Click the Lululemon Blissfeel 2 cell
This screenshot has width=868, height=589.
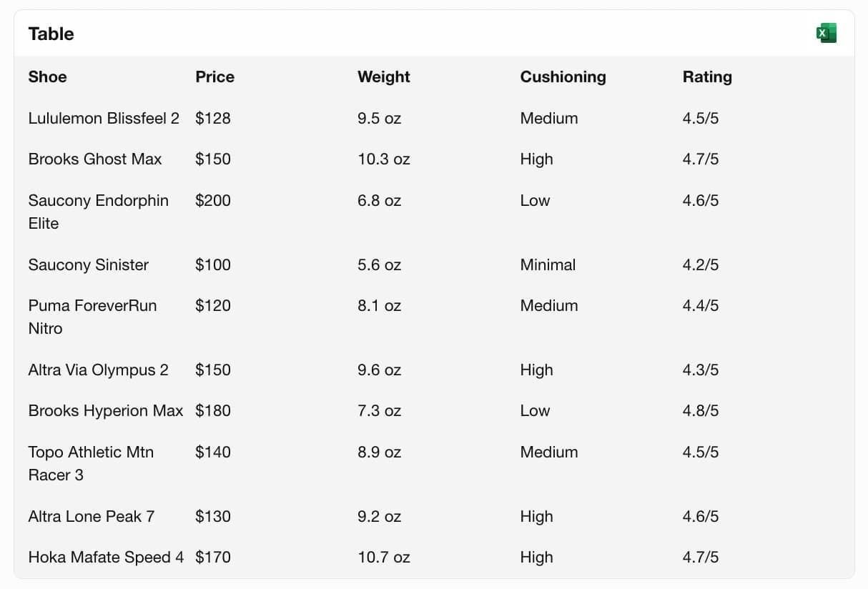[104, 118]
